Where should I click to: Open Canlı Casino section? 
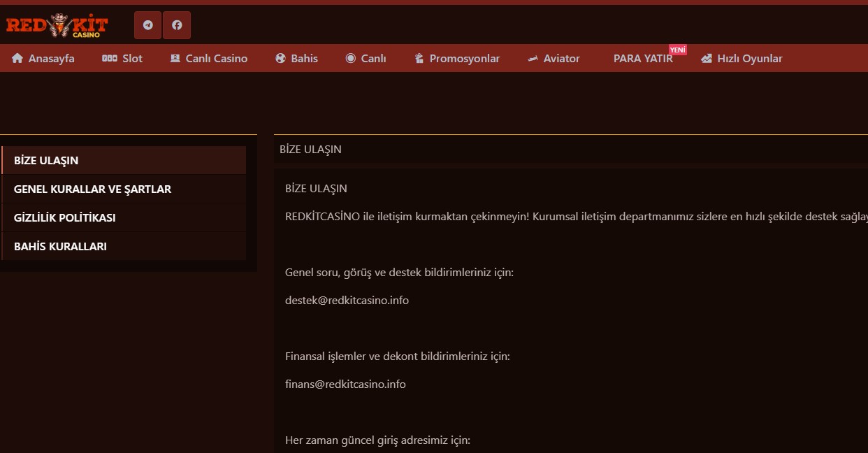[209, 59]
